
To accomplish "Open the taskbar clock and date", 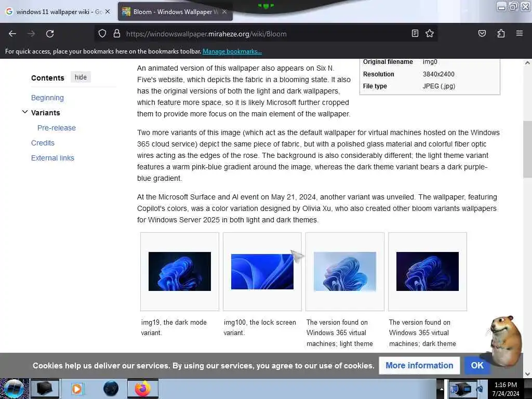I will [506, 389].
